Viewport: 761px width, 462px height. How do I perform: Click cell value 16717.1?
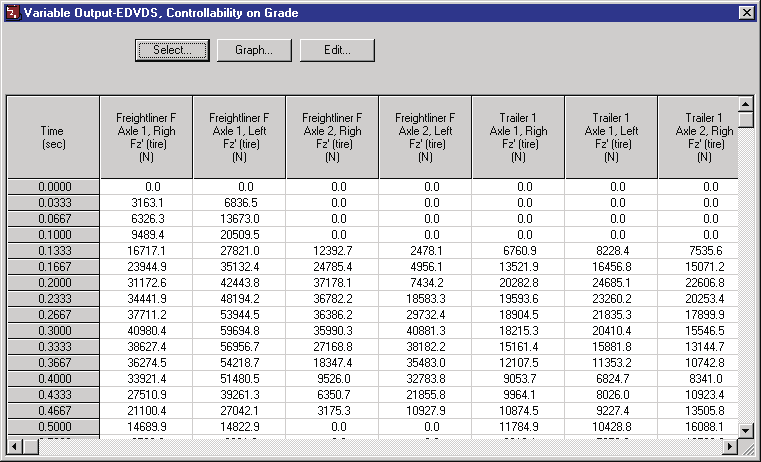[x=147, y=251]
